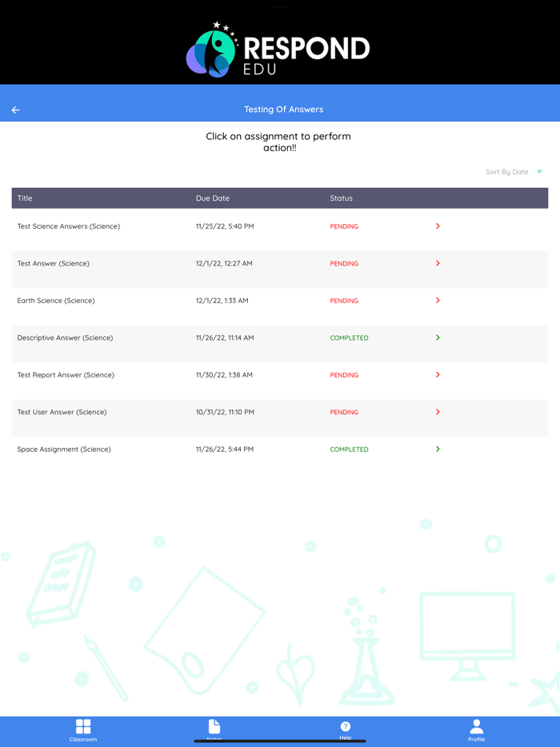The width and height of the screenshot is (560, 747).
Task: Select Earth Science (Science) assignment title
Action: tap(56, 301)
